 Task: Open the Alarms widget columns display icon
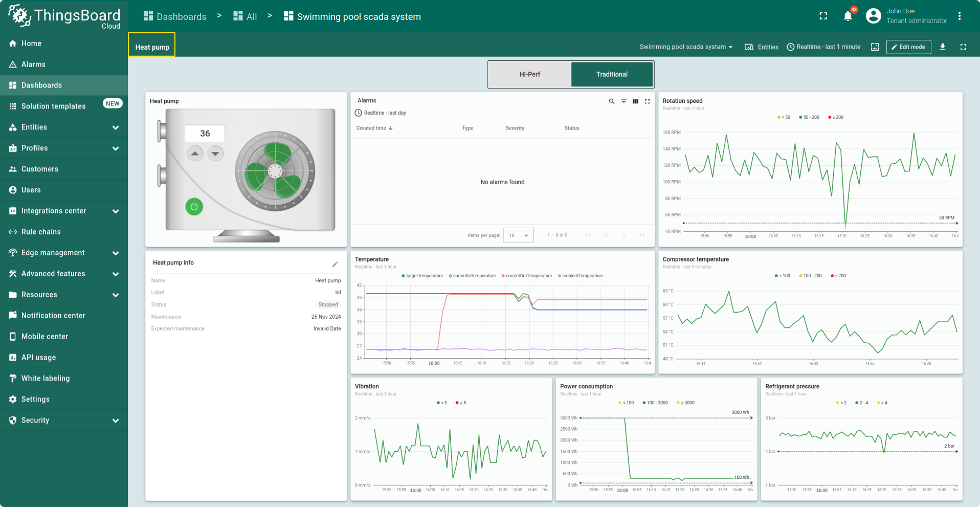pyautogui.click(x=635, y=101)
